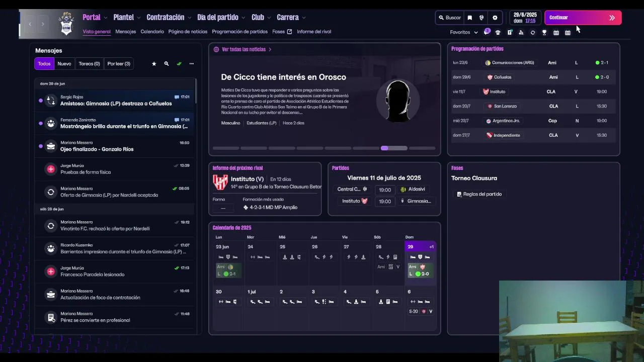The width and height of the screenshot is (644, 362).
Task: Open news headline De Cicco tiene interés en Orosco
Action: point(283,77)
